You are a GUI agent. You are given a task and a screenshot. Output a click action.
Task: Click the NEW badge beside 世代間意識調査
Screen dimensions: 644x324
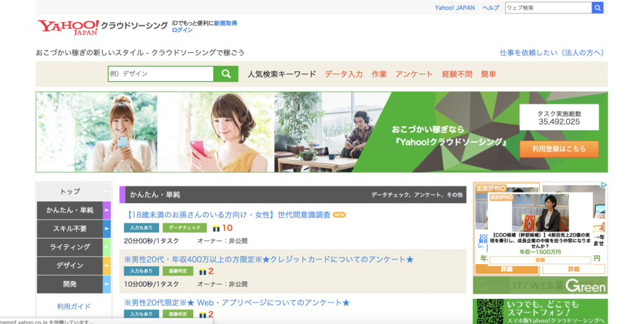(339, 215)
